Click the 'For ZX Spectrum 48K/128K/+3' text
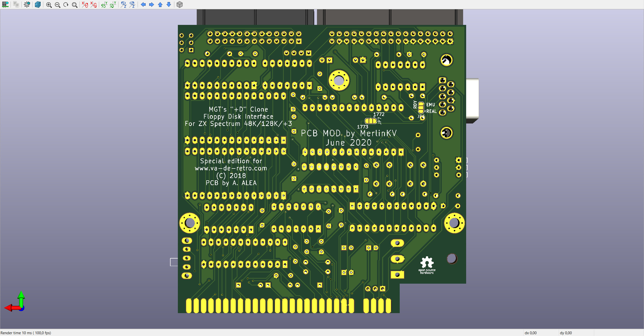 (238, 123)
